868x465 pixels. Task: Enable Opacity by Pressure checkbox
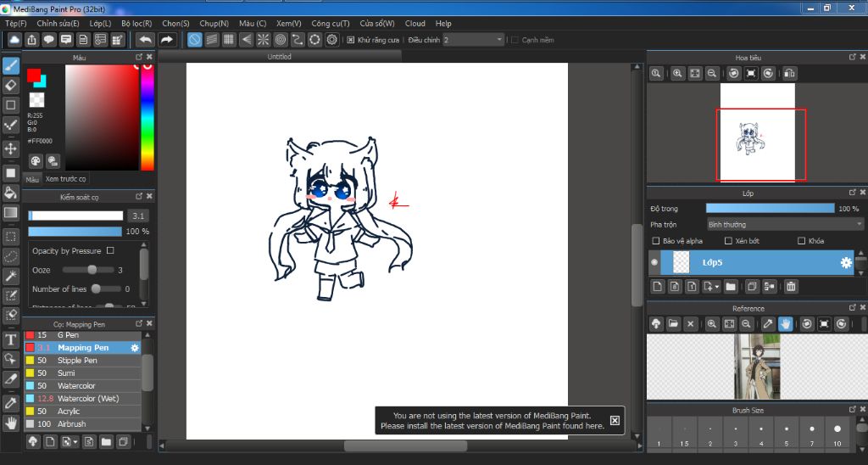[x=110, y=250]
